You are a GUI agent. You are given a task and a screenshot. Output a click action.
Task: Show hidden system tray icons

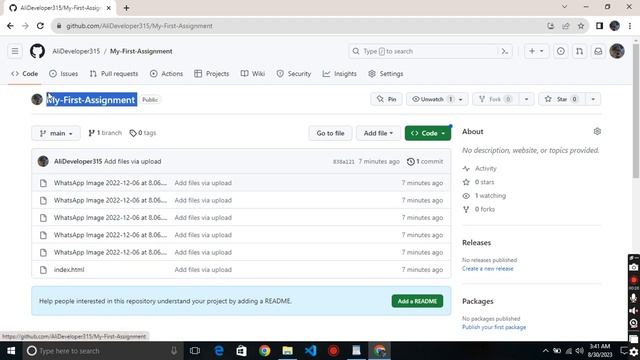[x=546, y=351]
